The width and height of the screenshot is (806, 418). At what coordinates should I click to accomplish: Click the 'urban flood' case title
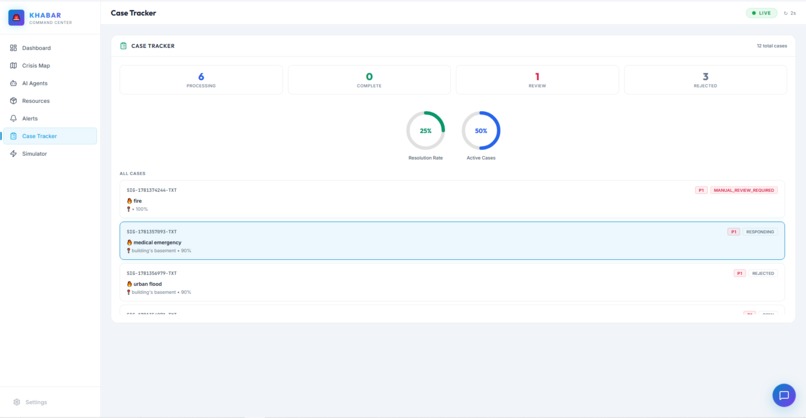click(x=148, y=284)
